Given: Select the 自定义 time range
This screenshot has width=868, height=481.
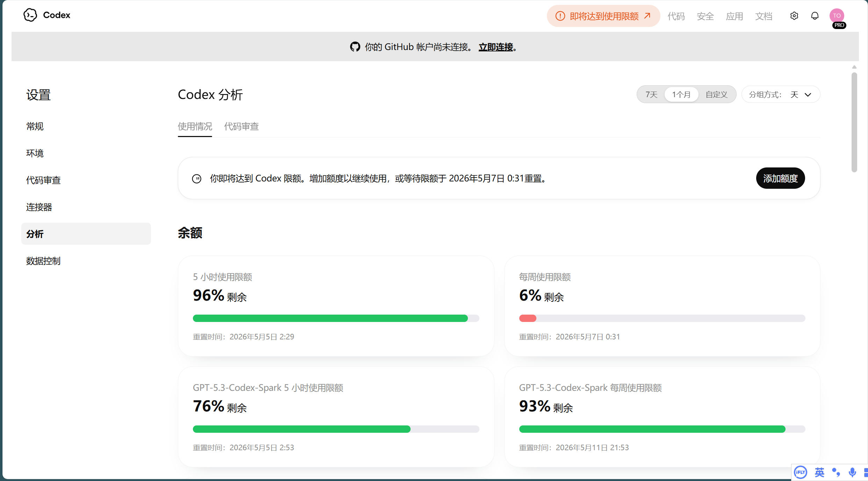Looking at the screenshot, I should click(x=716, y=94).
